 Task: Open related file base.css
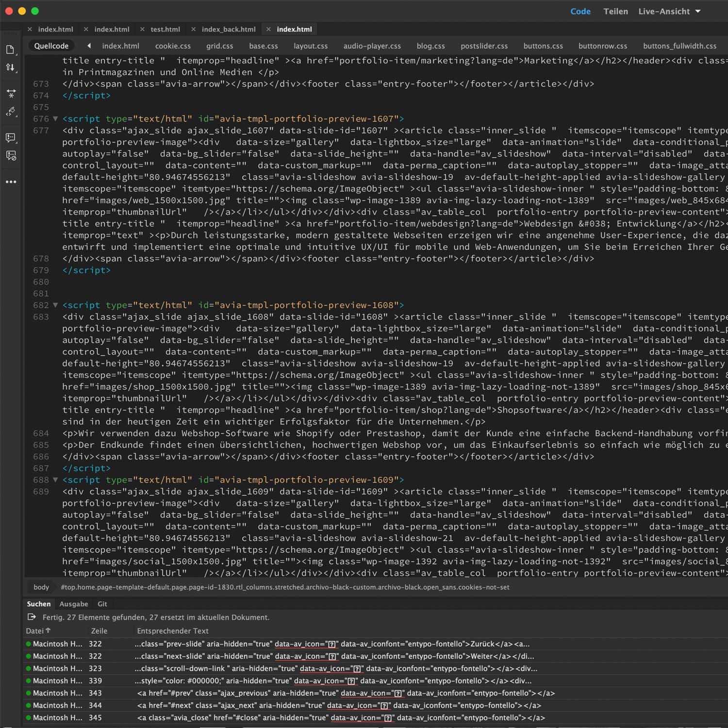[264, 46]
